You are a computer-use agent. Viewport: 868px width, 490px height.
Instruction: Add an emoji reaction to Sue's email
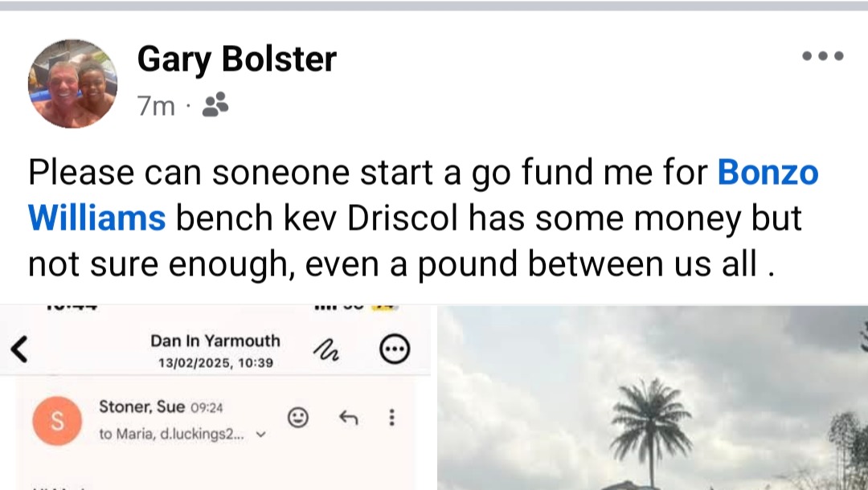pos(298,418)
